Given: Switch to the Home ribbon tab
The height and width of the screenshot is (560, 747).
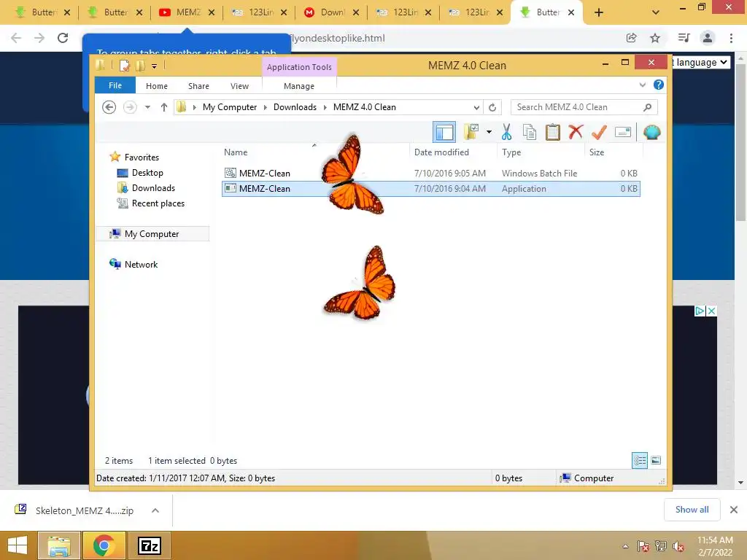Looking at the screenshot, I should click(157, 86).
